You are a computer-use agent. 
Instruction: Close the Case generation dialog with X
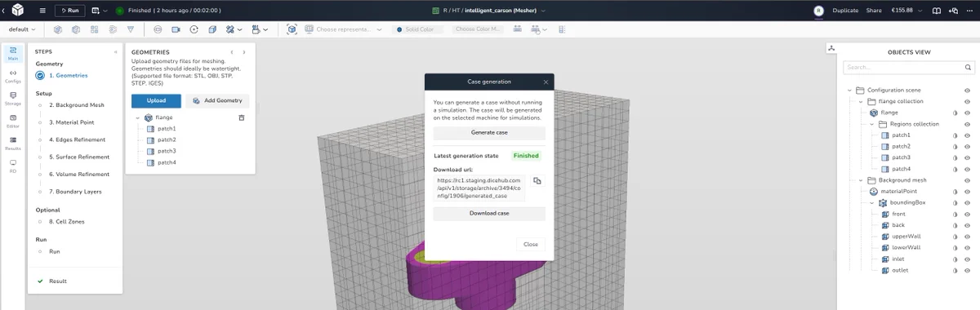point(546,82)
